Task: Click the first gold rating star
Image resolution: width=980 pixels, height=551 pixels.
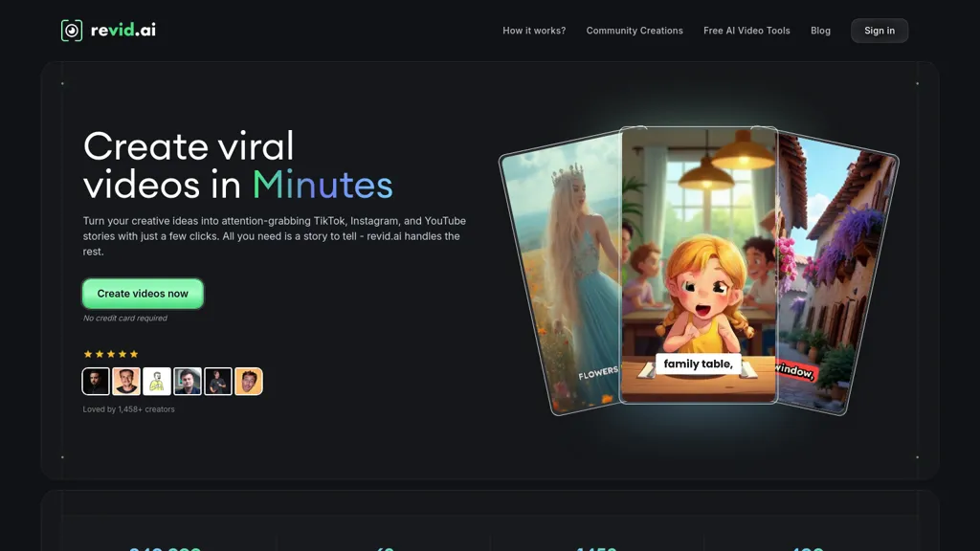Action: coord(88,354)
